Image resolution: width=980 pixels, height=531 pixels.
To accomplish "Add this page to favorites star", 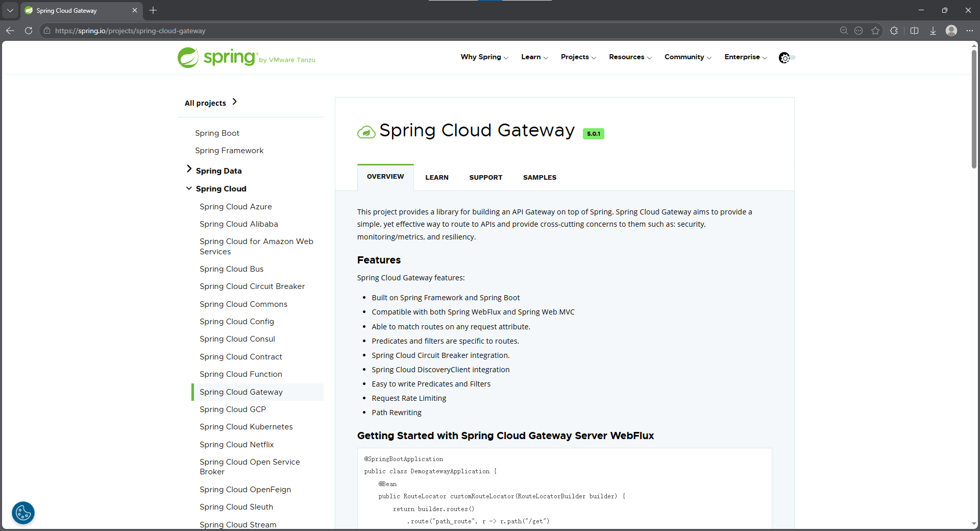I will (x=875, y=31).
